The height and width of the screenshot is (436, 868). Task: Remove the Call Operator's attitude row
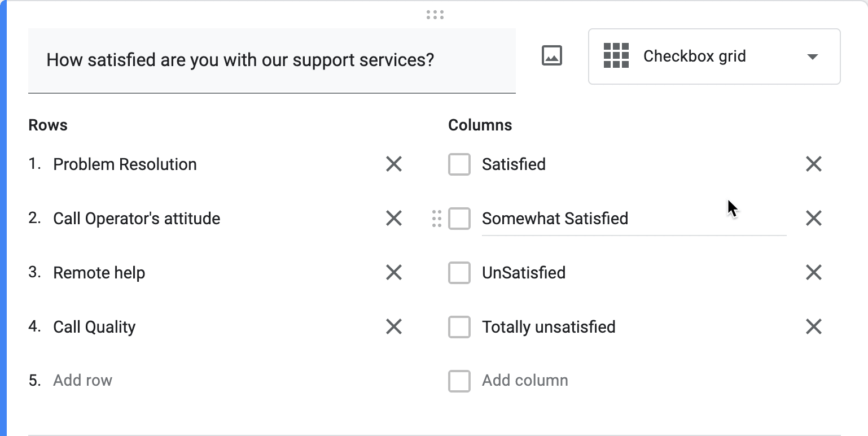393,219
